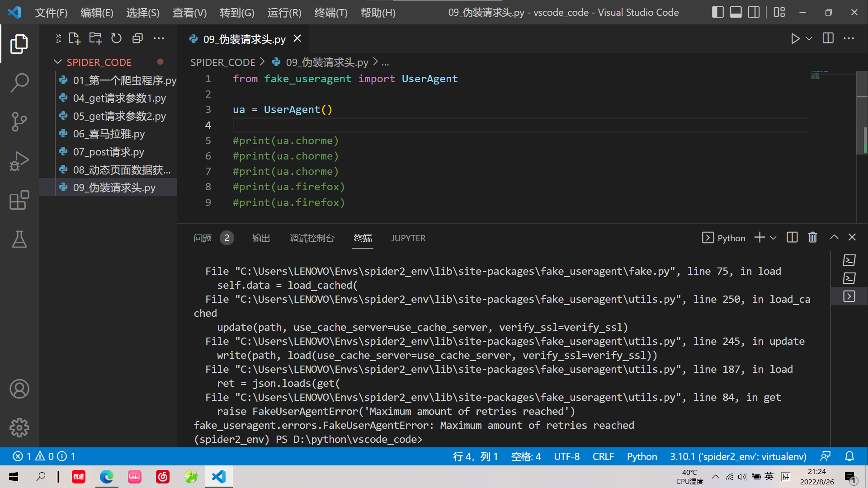Toggle primary side bar visibility
Viewport: 868px width, 488px height.
[717, 12]
